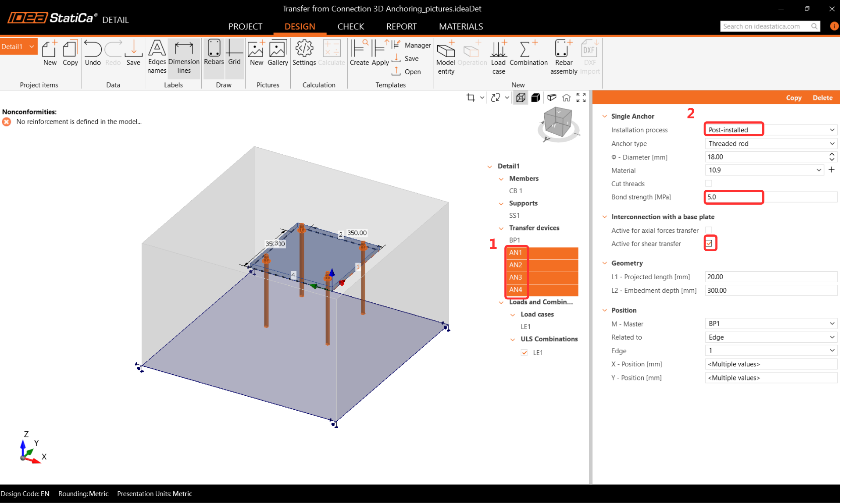Click the Copy button in properties header
842x504 pixels.
click(793, 98)
